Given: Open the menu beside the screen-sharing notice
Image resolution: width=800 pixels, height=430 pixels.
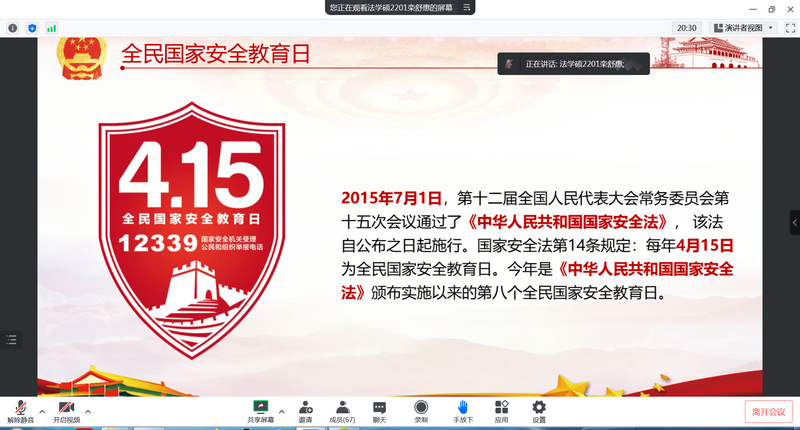Looking at the screenshot, I should click(x=467, y=7).
